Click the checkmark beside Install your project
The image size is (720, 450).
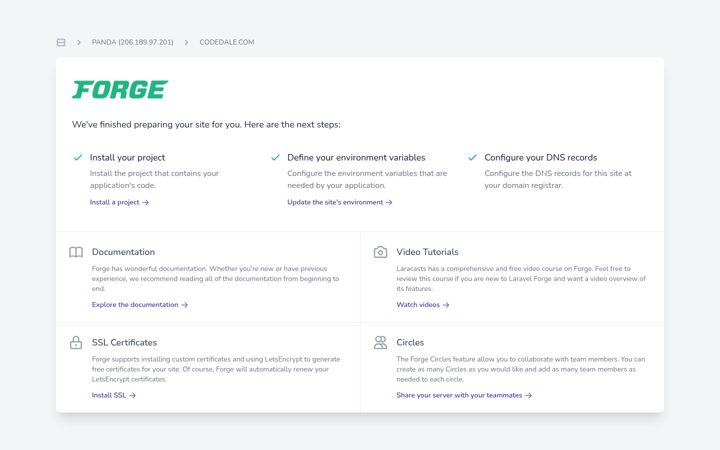[78, 158]
